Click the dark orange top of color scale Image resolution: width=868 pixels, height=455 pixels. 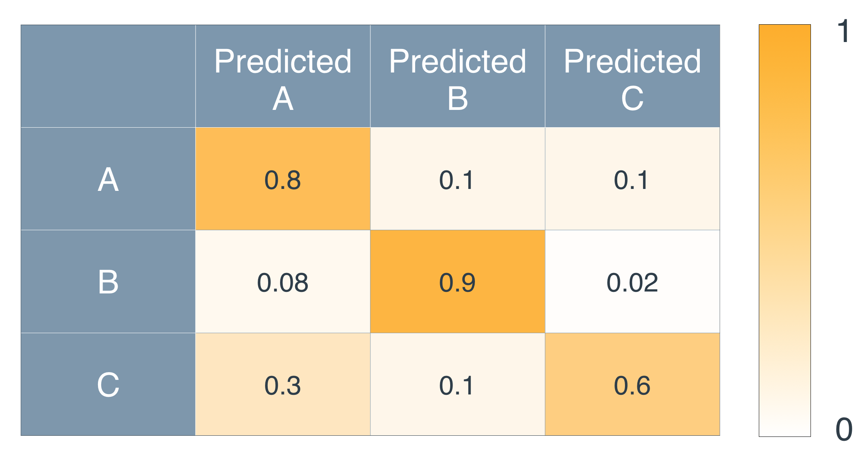[x=785, y=33]
